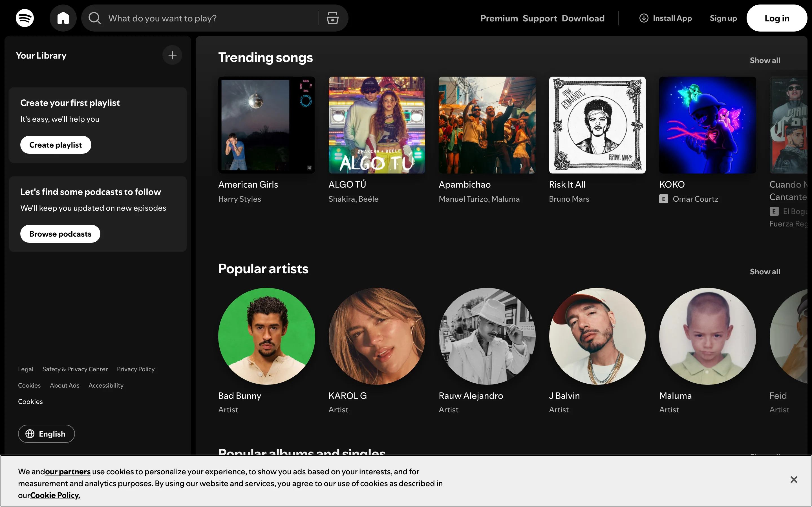Open the Support menu item
Image resolution: width=812 pixels, height=507 pixels.
coord(539,18)
